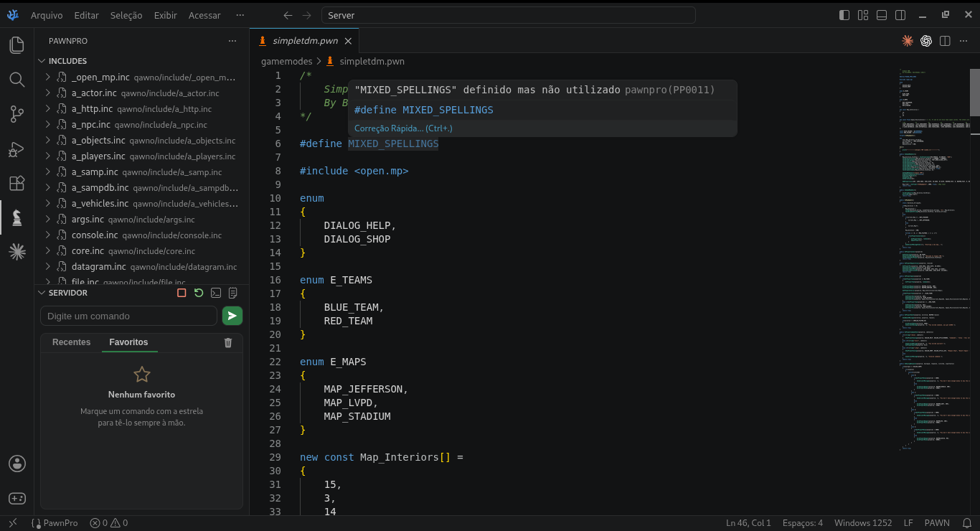
Task: Open the Windows 1252 encoding selector
Action: 863,523
